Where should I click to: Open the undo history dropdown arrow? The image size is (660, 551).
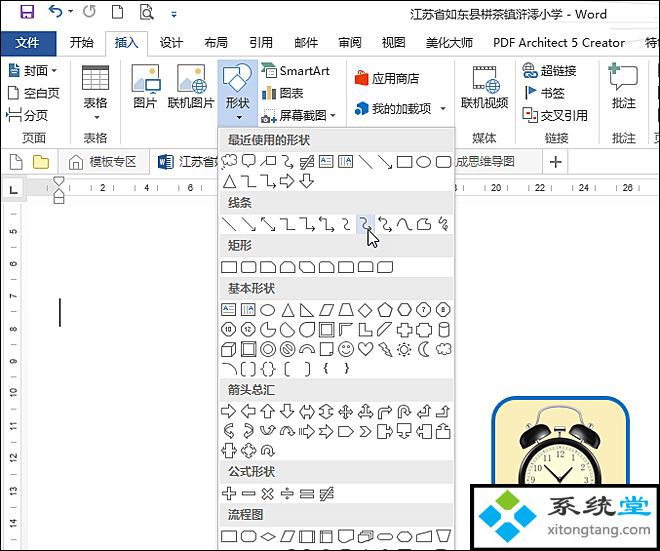pyautogui.click(x=70, y=12)
